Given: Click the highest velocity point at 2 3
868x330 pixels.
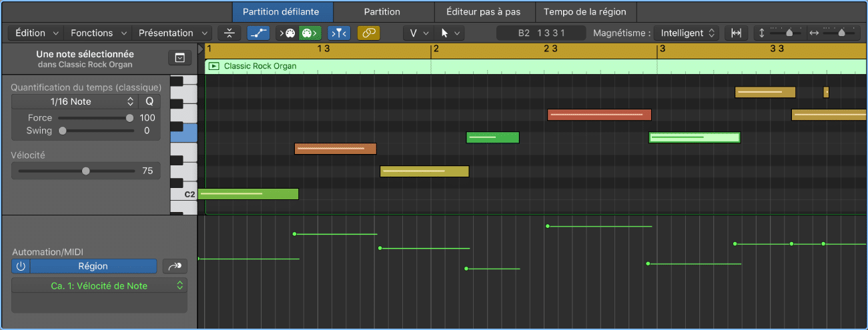Looking at the screenshot, I should pyautogui.click(x=548, y=226).
